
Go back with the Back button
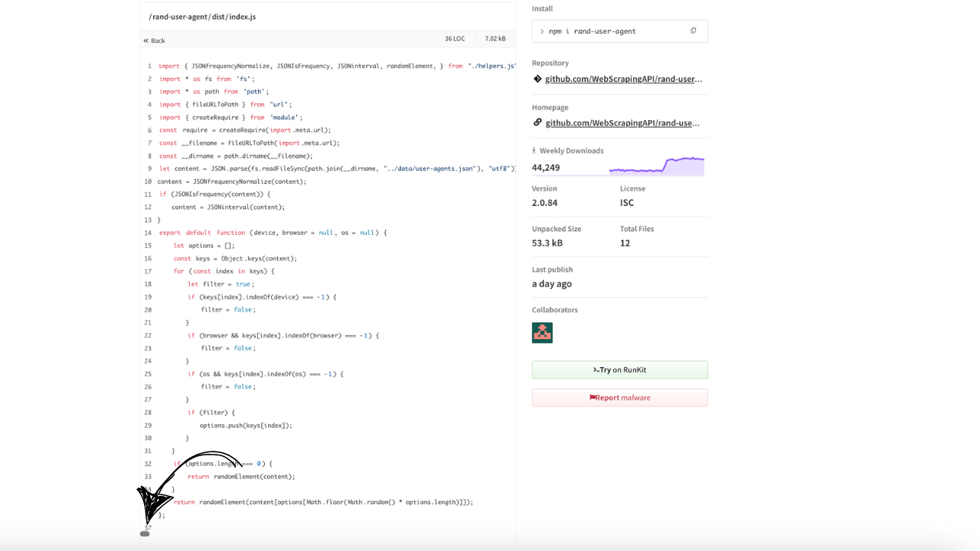(x=154, y=41)
